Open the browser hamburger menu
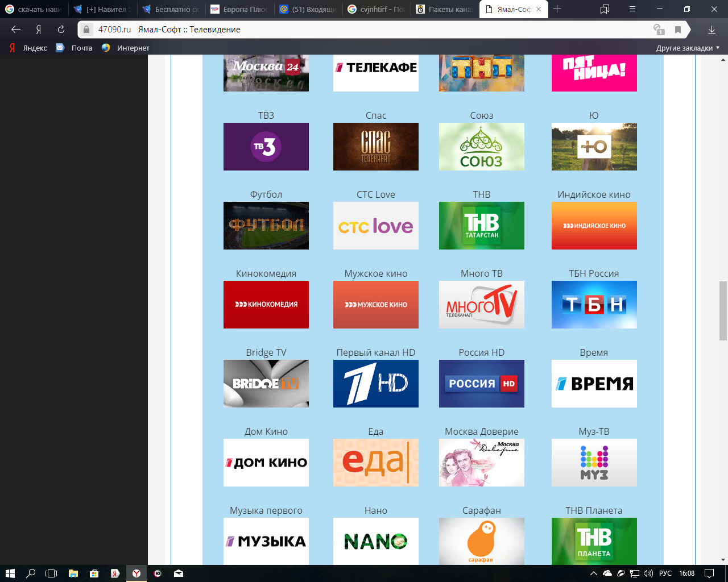Viewport: 728px width, 582px height. click(x=632, y=9)
